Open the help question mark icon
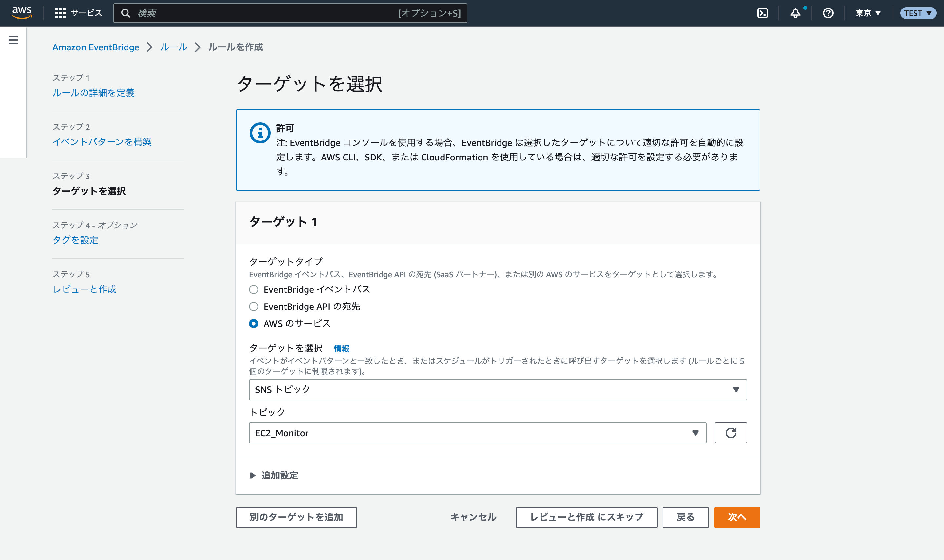 coord(827,13)
